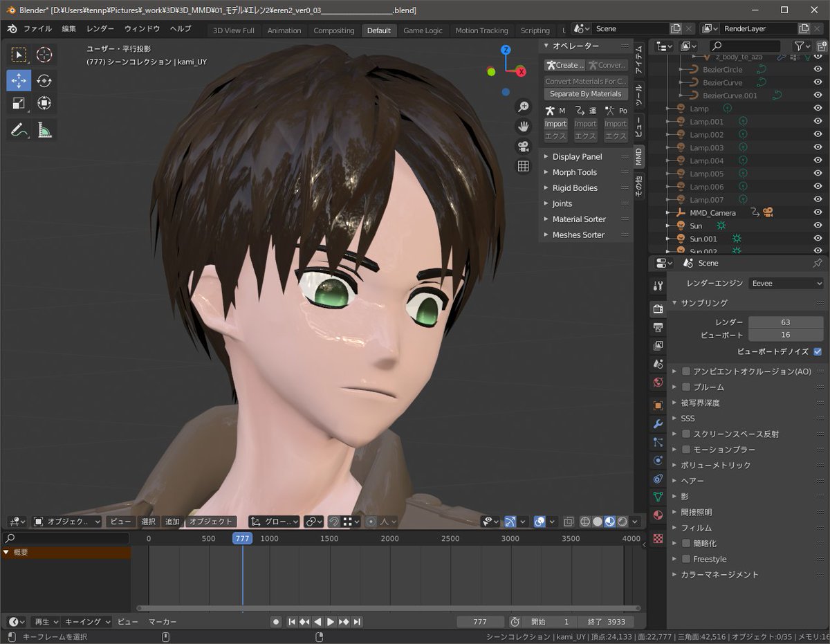Enable snapping magnet in viewport header
Viewport: 830px width, 644px height.
(x=333, y=522)
